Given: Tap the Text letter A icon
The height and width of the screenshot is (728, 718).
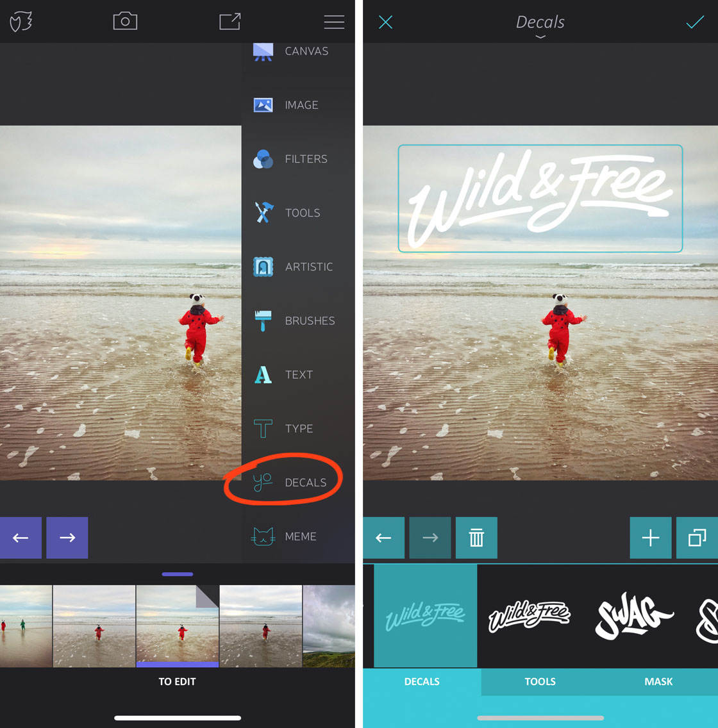Looking at the screenshot, I should 263,374.
